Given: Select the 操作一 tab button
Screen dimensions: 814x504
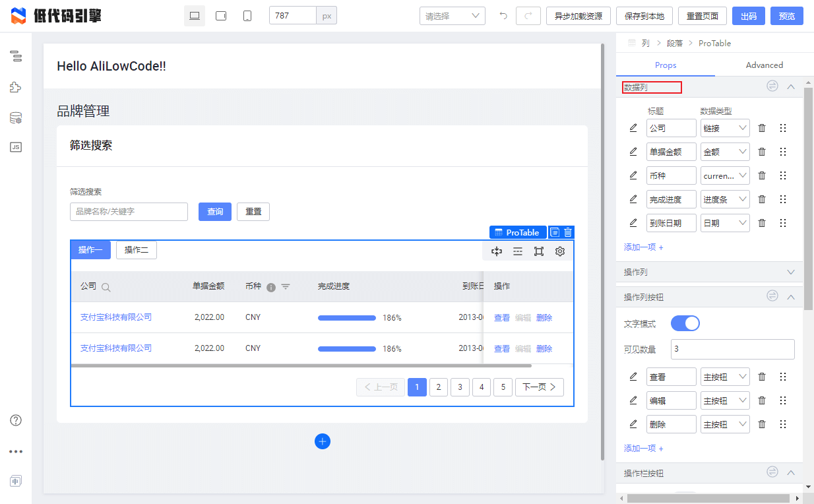Looking at the screenshot, I should [90, 249].
